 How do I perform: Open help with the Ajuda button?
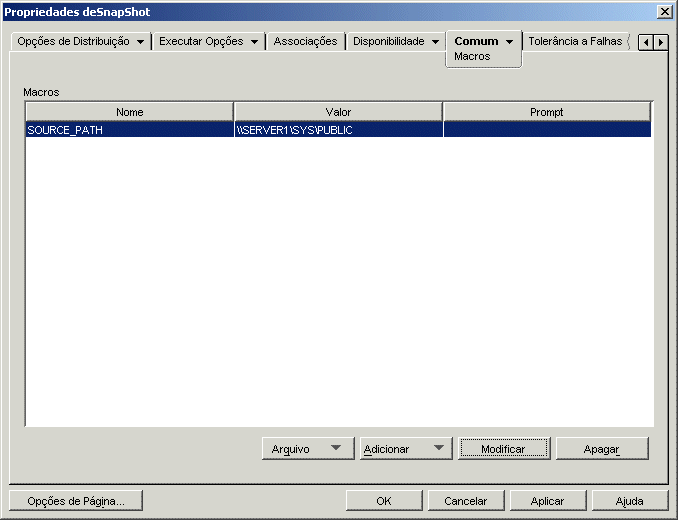point(630,501)
